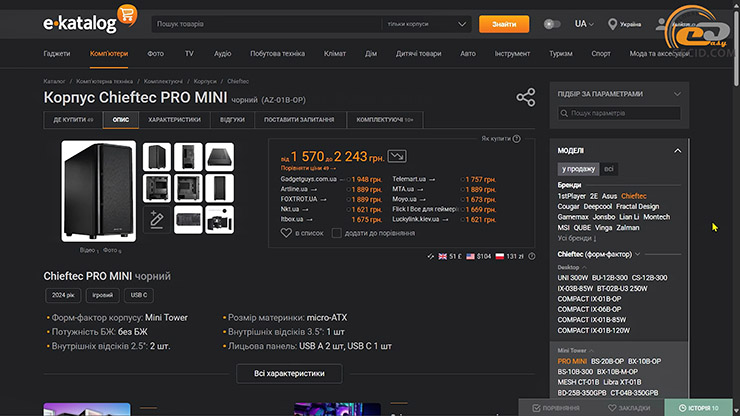Open the 'Побутова техніка' menu category

tap(277, 54)
